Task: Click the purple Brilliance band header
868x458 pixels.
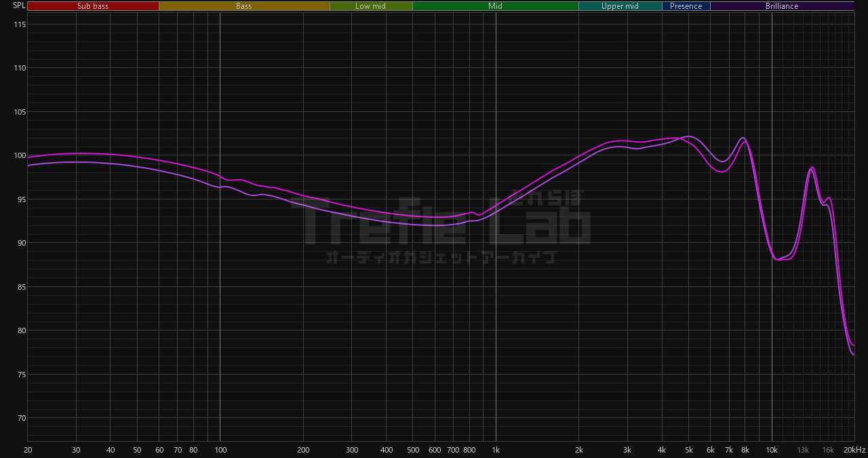Action: click(x=782, y=6)
